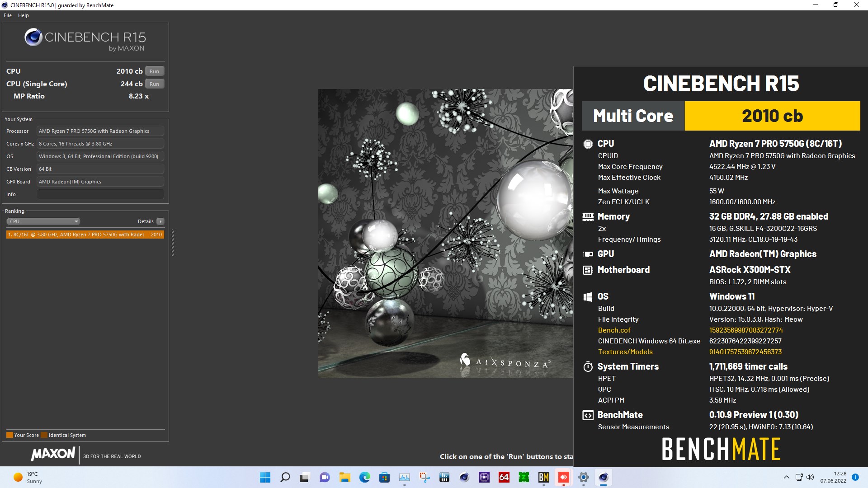Viewport: 868px width, 488px height.
Task: Open the Ranking CPU dropdown
Action: (x=43, y=221)
